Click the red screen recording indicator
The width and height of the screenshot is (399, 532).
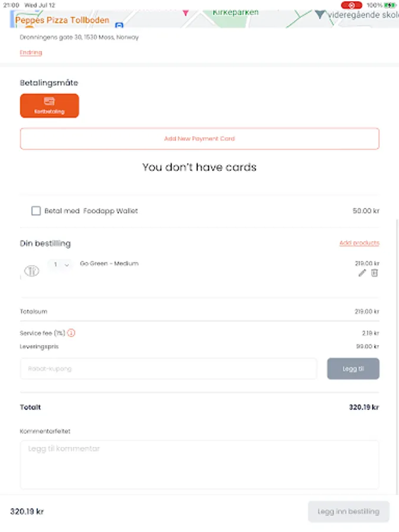[x=352, y=5]
